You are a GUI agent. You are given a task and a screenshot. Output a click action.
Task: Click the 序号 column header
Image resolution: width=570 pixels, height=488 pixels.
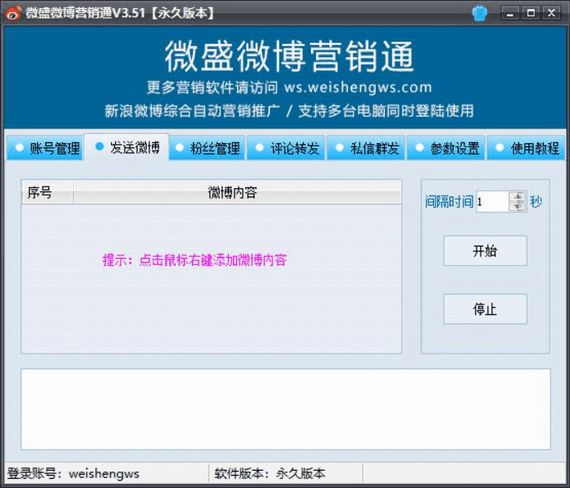pyautogui.click(x=48, y=192)
